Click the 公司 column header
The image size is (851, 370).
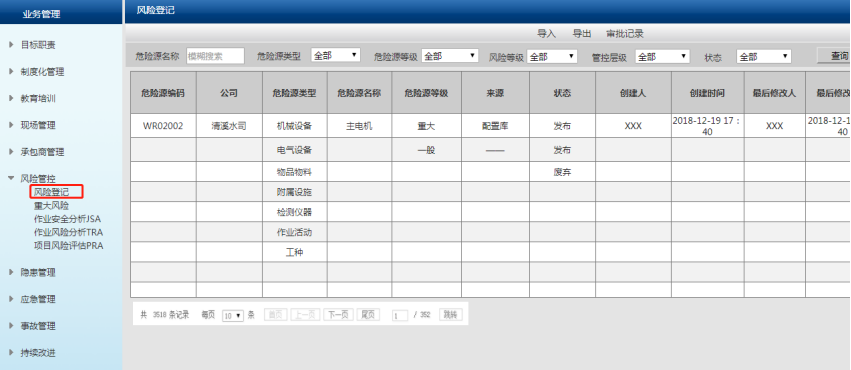(229, 93)
